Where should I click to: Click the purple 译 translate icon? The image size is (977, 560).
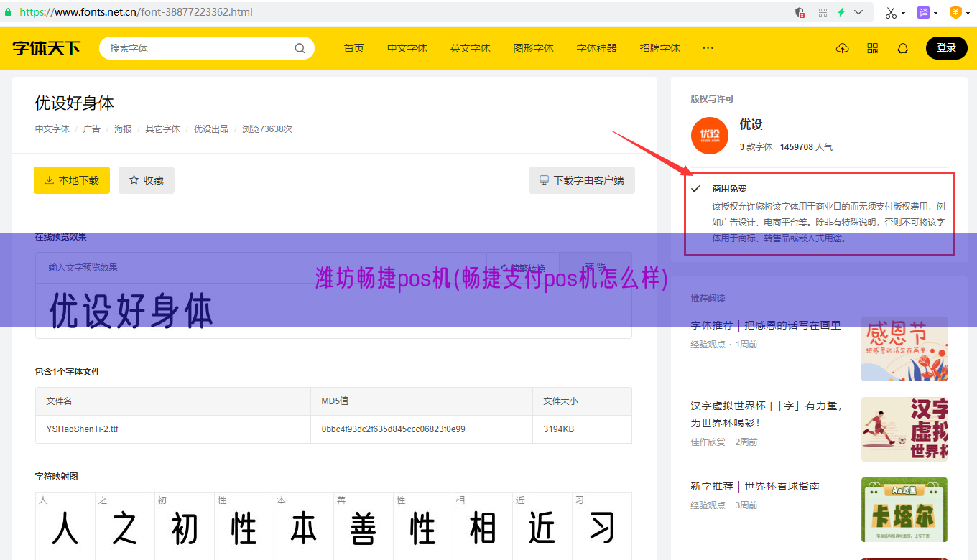[x=923, y=12]
